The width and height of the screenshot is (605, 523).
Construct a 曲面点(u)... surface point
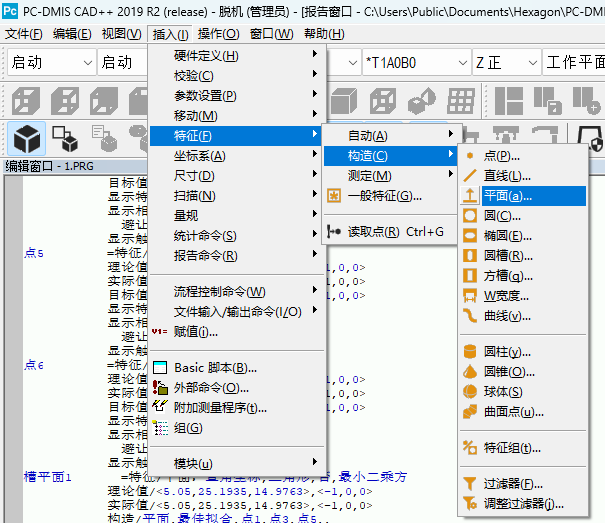[523, 412]
